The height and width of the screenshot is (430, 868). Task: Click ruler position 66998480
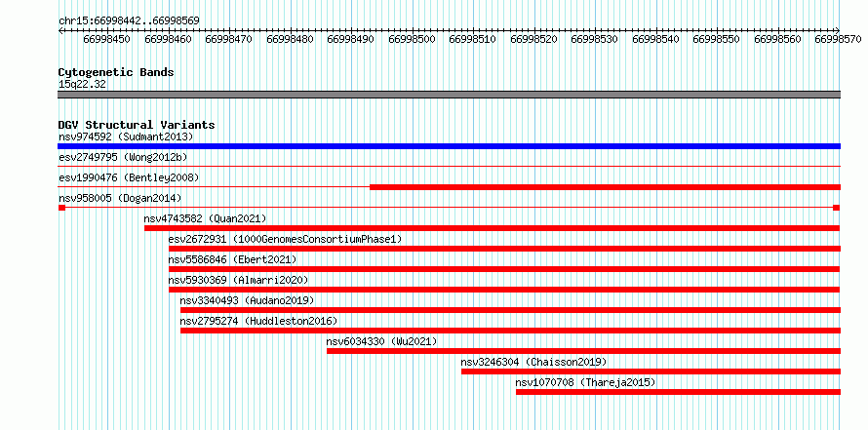[x=290, y=39]
